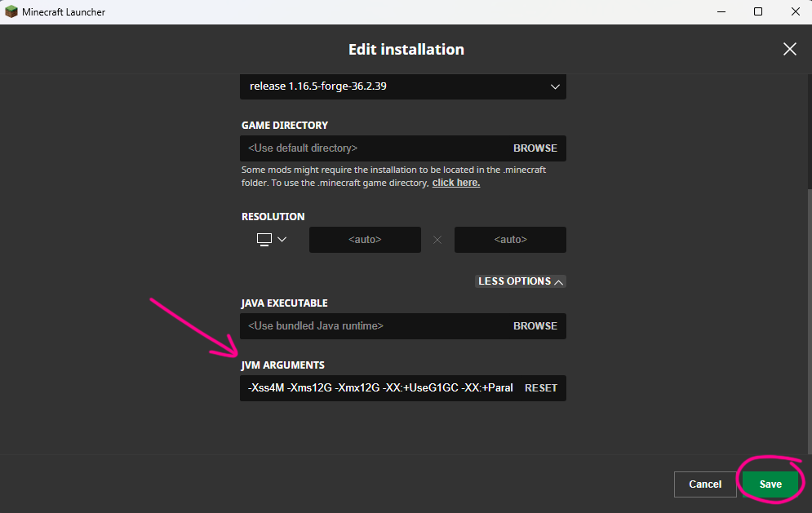Click the monitor icon in Resolution
812x513 pixels.
(x=264, y=239)
